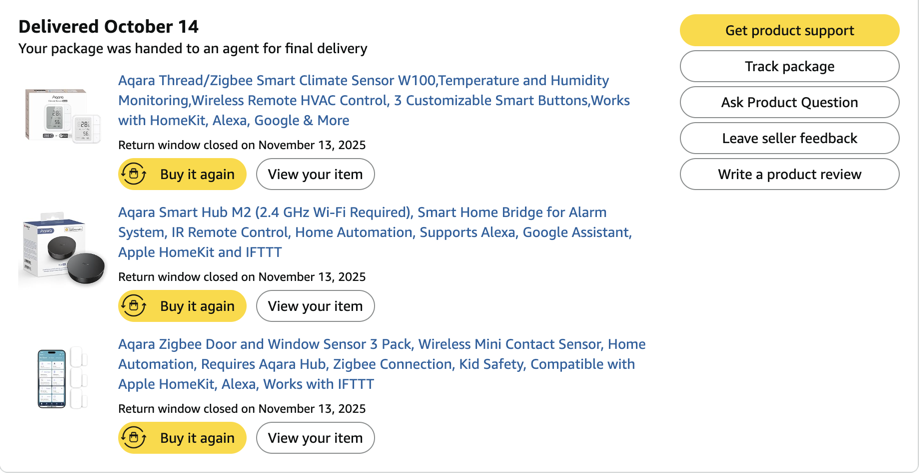The width and height of the screenshot is (919, 473).
Task: View your item for Door Window Sensor
Action: (315, 438)
